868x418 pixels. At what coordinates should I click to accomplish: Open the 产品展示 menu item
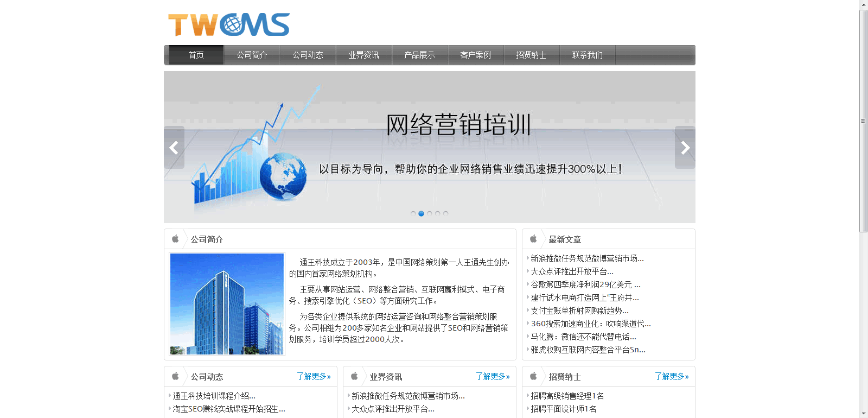click(x=419, y=55)
